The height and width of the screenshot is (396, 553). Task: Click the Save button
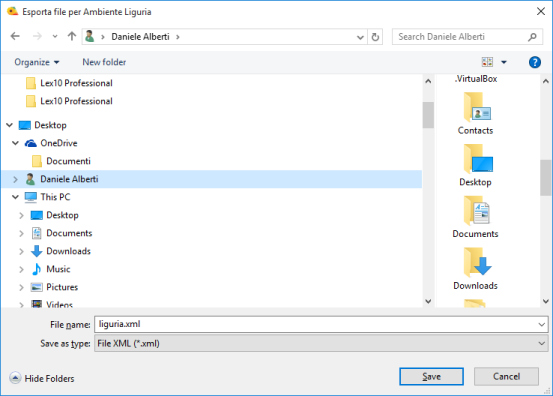[431, 377]
